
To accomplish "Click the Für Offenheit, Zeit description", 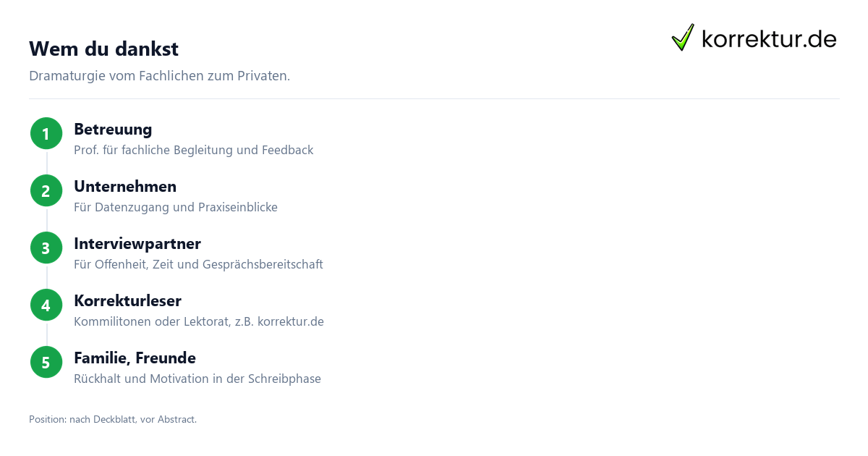I will click(x=198, y=265).
